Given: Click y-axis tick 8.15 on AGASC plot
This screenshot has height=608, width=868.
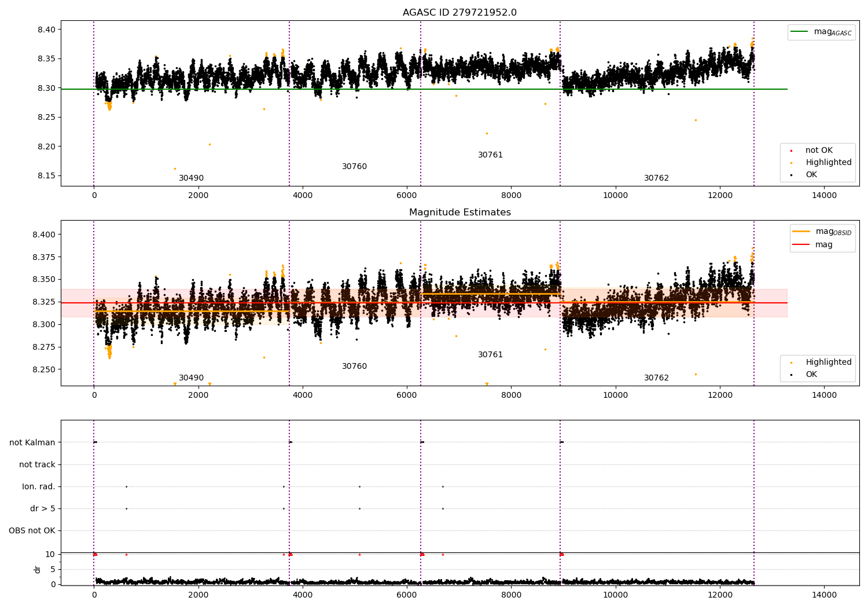Looking at the screenshot, I should [x=46, y=176].
